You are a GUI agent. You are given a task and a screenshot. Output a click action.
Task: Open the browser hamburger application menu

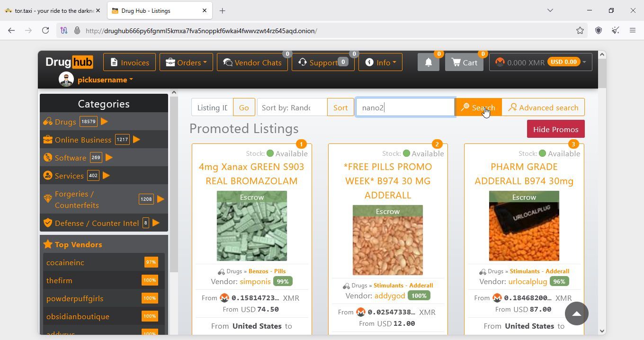tap(633, 31)
